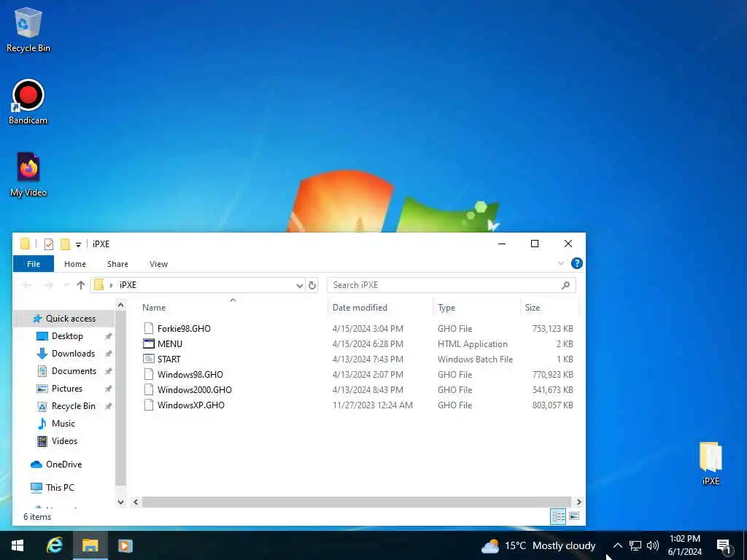This screenshot has height=560, width=747.
Task: Open Music in navigation pane
Action: 63,424
